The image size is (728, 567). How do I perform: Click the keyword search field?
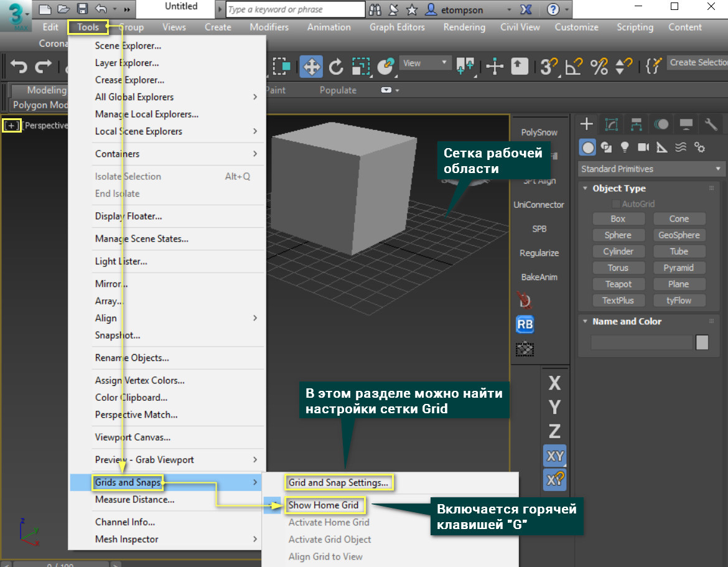295,9
